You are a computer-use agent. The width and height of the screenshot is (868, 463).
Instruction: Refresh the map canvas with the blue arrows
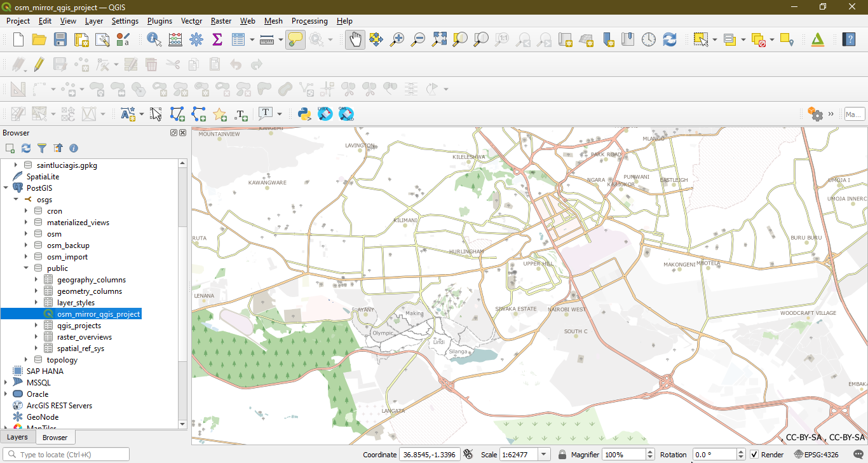670,39
